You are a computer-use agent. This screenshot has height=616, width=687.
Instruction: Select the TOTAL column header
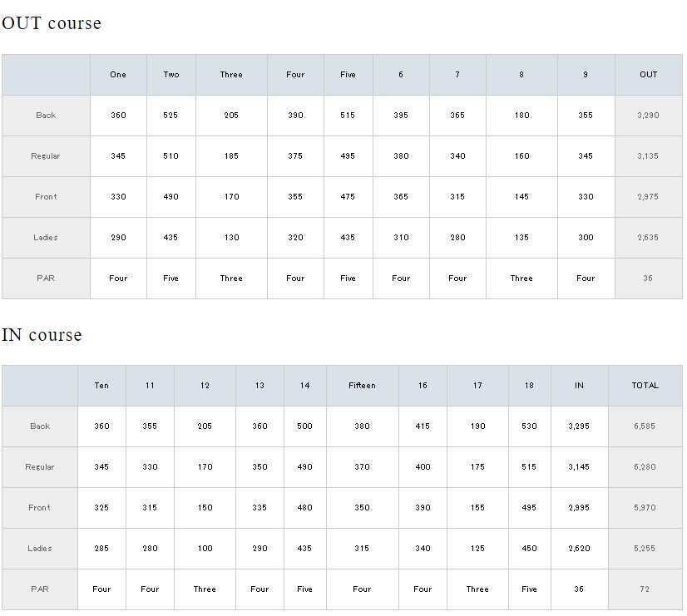pyautogui.click(x=645, y=386)
